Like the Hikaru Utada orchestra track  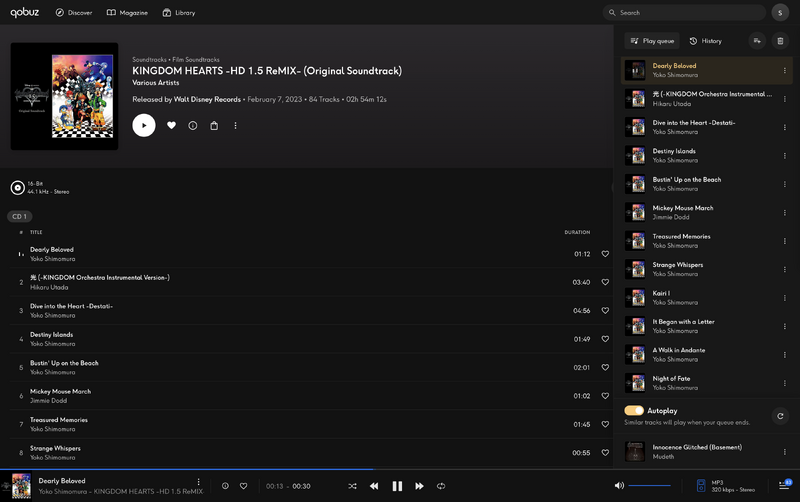pyautogui.click(x=605, y=282)
